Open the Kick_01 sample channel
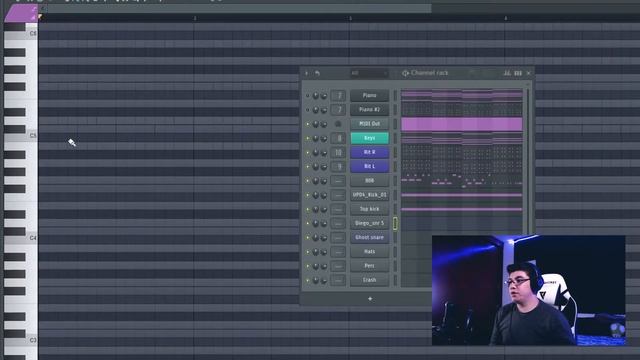The height and width of the screenshot is (360, 640). pyautogui.click(x=369, y=195)
